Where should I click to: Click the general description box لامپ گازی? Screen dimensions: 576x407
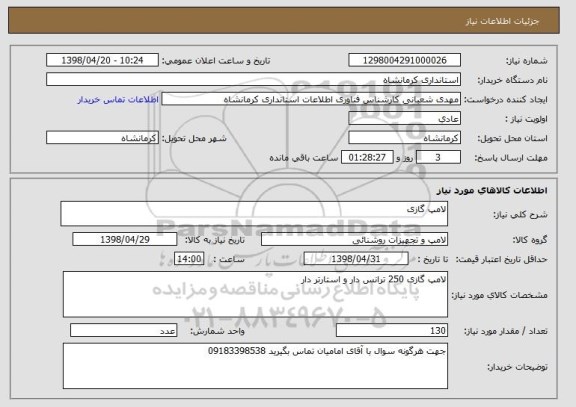(254, 214)
